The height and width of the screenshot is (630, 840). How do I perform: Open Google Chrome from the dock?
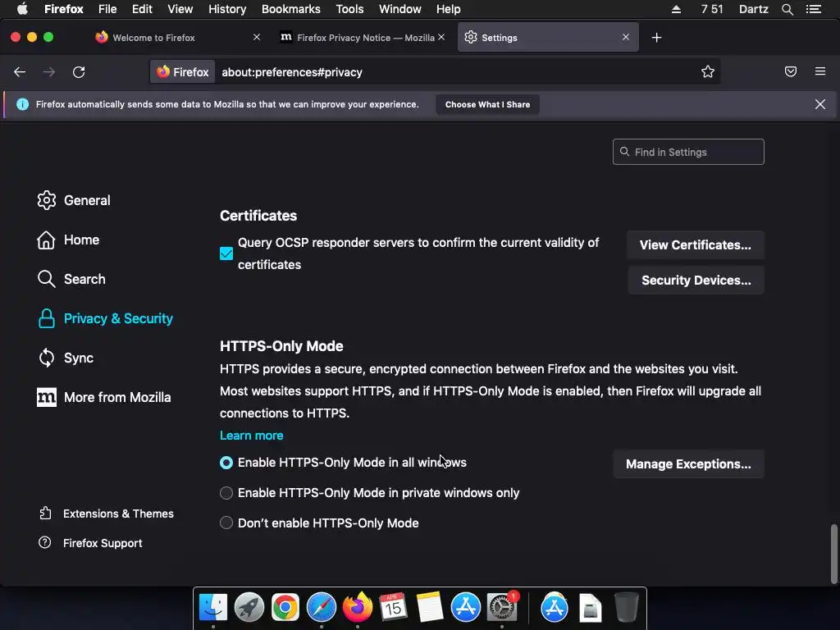[285, 608]
